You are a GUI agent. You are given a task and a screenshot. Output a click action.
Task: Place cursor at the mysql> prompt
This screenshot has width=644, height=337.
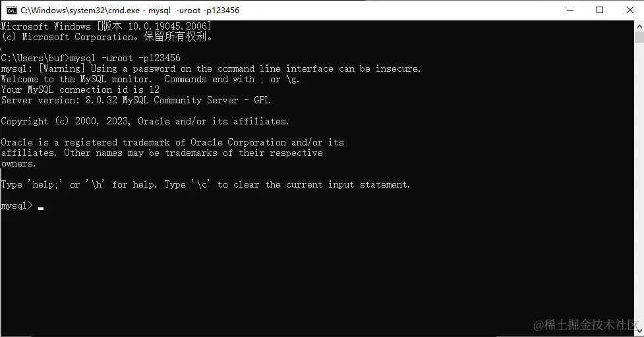click(16, 205)
